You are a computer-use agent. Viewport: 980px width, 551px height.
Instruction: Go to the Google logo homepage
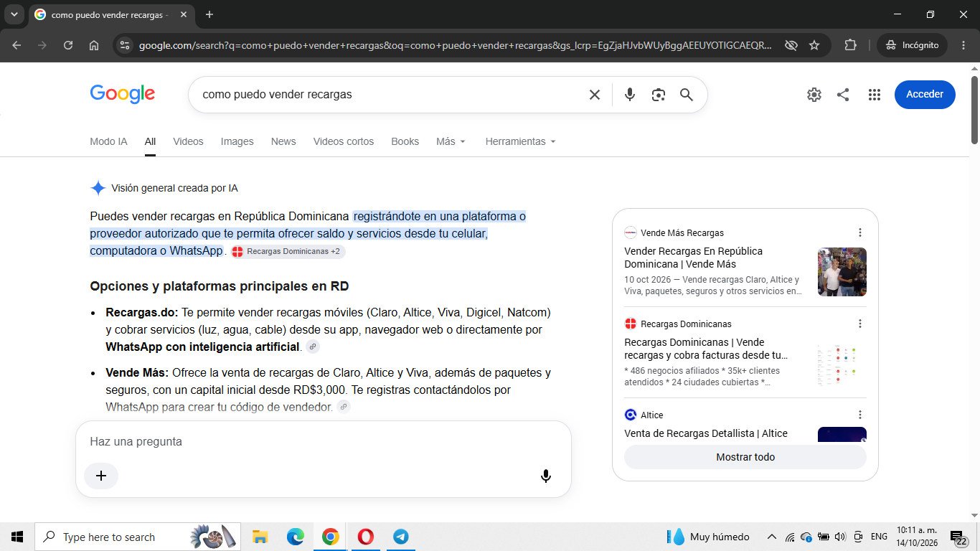click(x=123, y=94)
